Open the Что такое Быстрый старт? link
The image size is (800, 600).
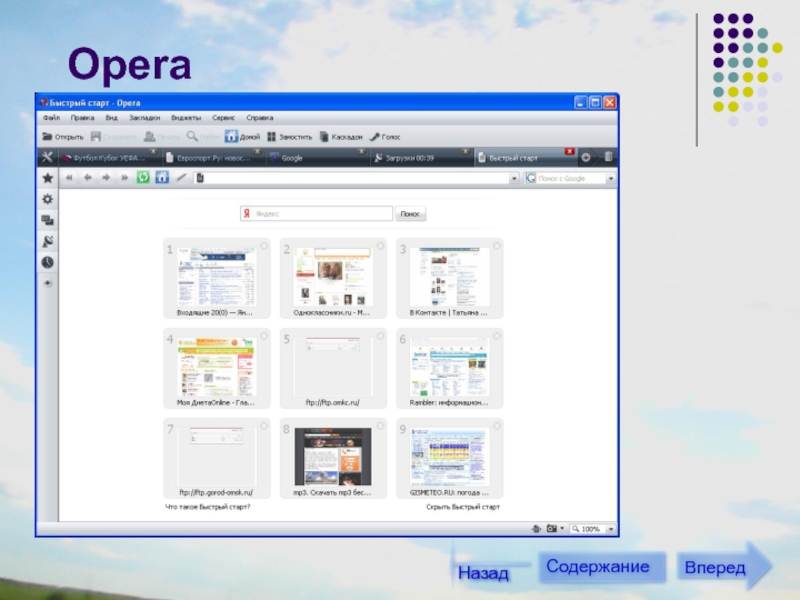pos(208,507)
